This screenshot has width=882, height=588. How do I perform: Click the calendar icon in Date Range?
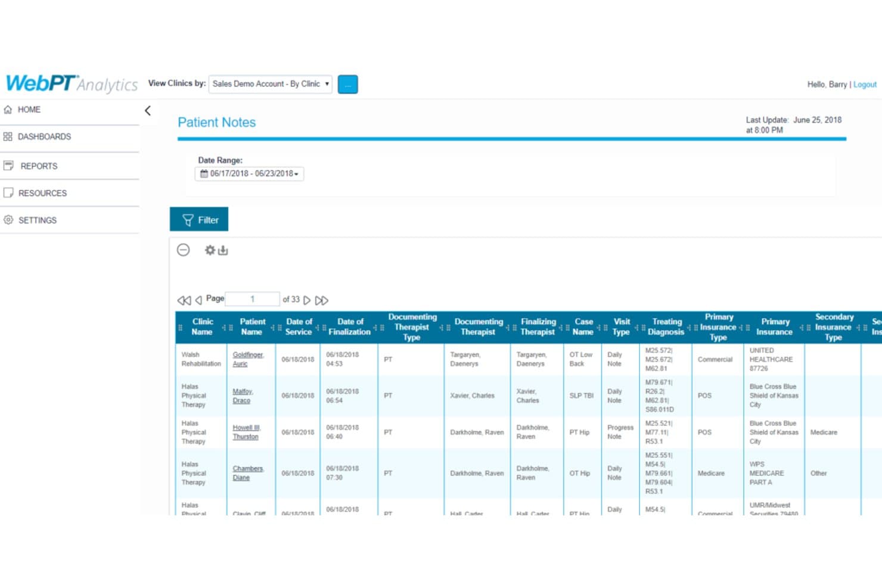204,173
